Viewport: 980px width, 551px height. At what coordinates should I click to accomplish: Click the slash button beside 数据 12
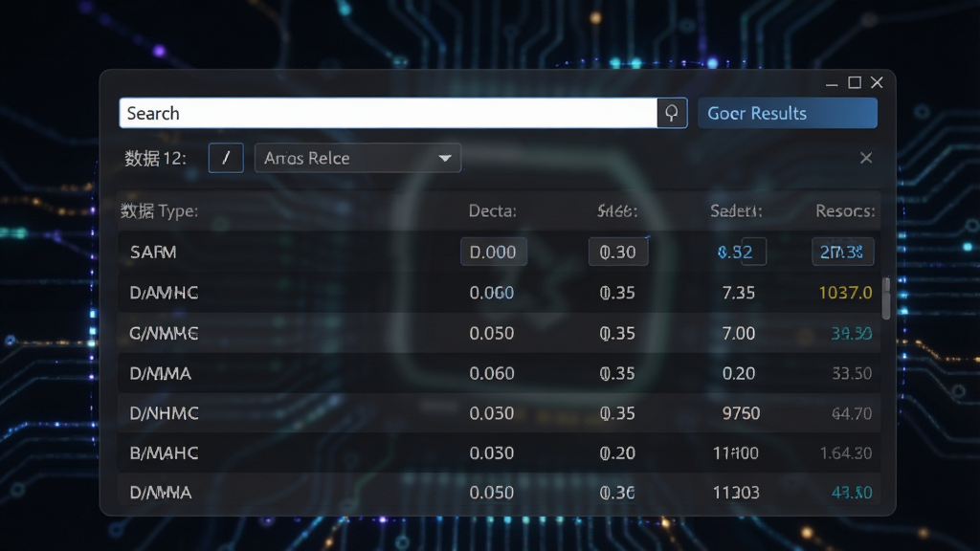pos(226,158)
